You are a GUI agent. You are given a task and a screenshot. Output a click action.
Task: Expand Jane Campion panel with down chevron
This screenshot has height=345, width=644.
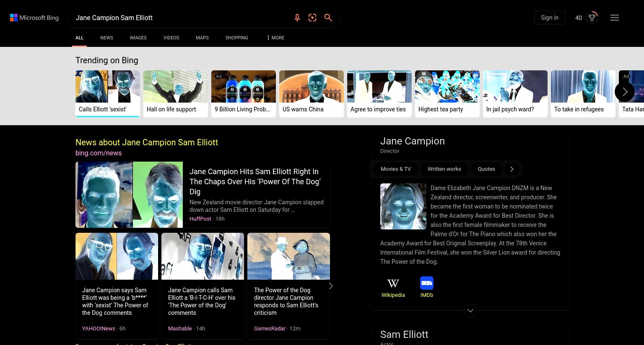pyautogui.click(x=470, y=310)
